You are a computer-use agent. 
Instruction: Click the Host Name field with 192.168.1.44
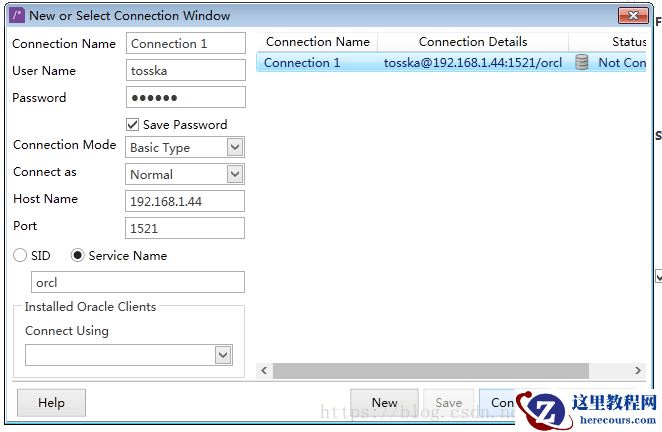[185, 201]
